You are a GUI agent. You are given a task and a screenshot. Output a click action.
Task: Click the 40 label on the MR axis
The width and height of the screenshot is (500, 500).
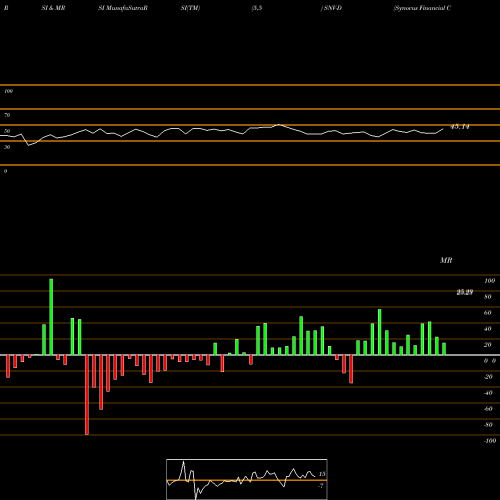click(x=488, y=329)
